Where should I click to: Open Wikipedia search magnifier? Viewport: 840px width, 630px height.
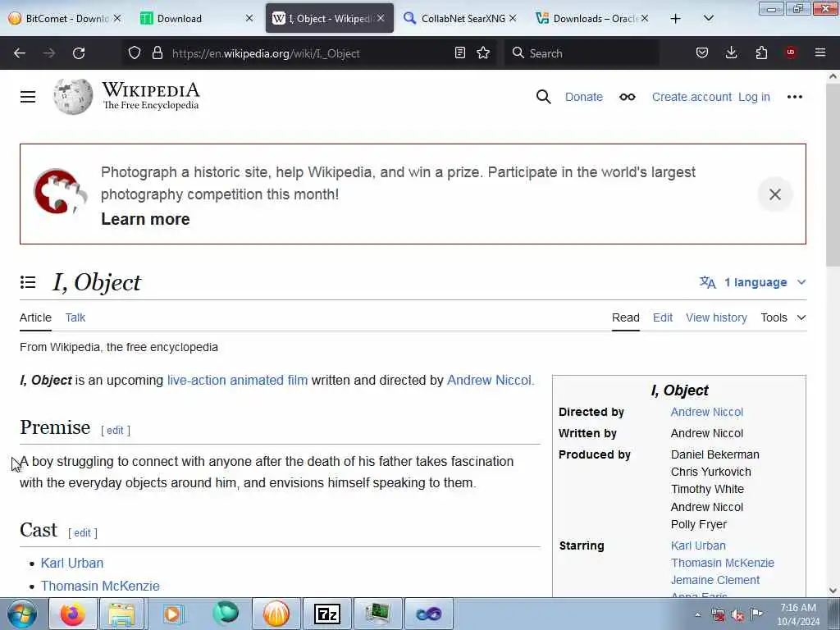coord(543,97)
